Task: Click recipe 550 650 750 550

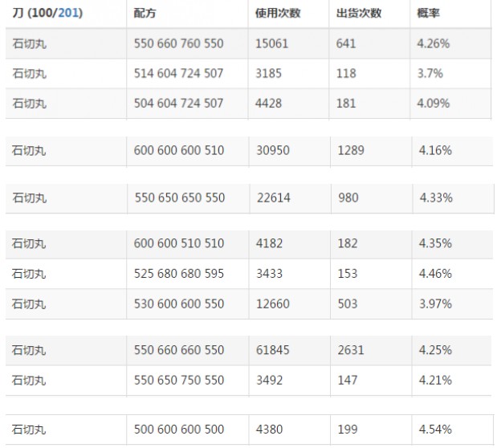Action: 178,380
